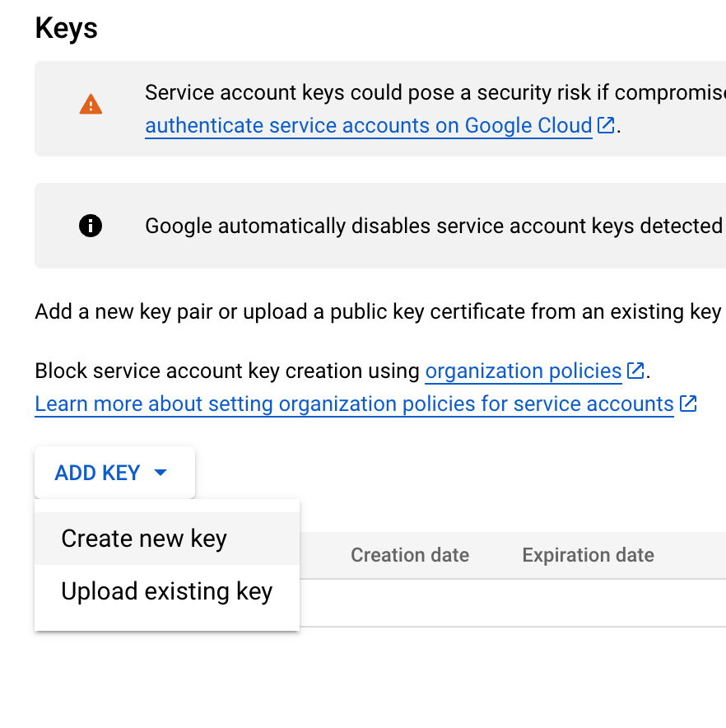
Task: Select 'Create new key' from the menu
Action: (144, 539)
